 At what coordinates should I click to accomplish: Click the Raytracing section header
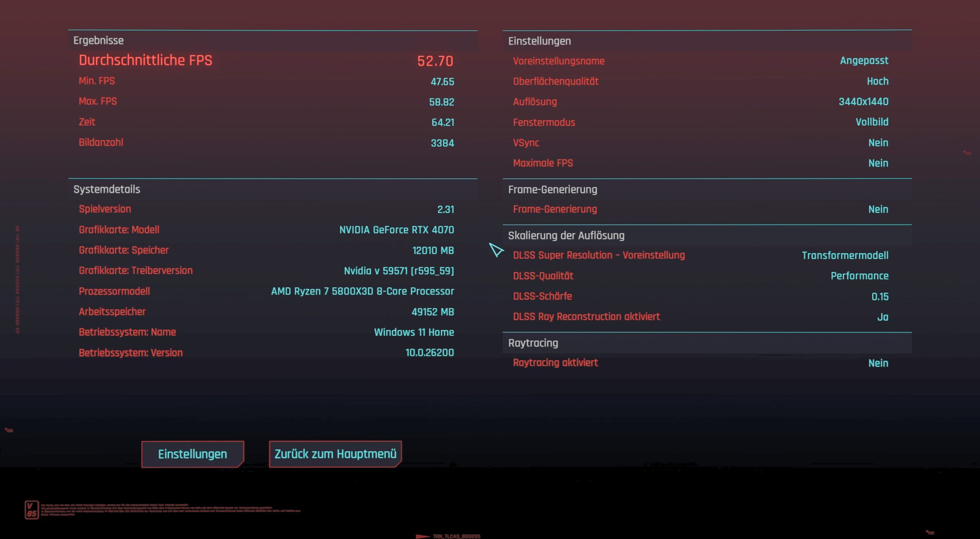533,343
